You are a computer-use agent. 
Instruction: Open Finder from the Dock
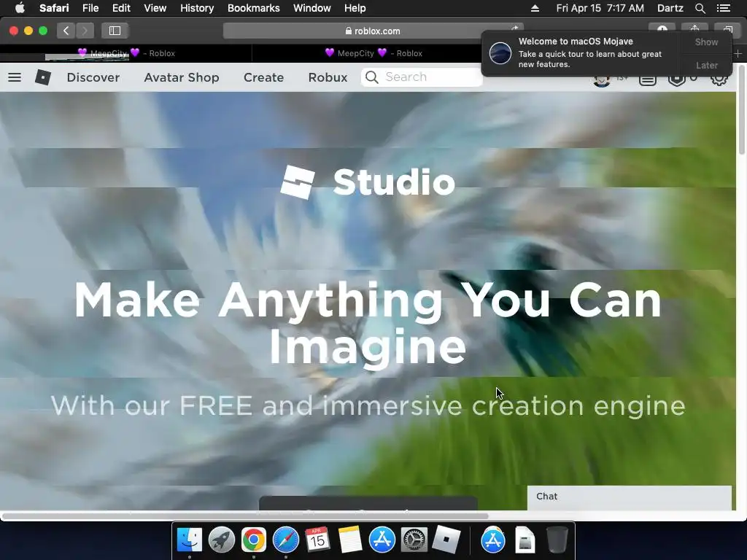pyautogui.click(x=190, y=540)
